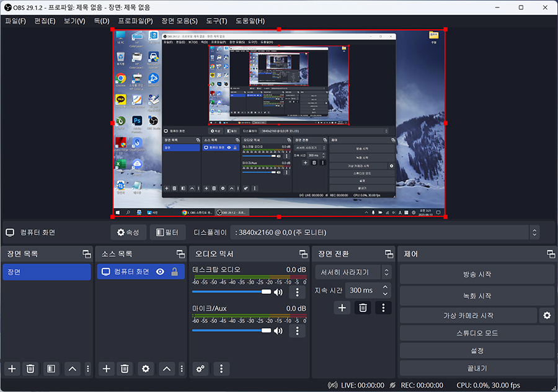This screenshot has width=558, height=392.
Task: Open the 디스플레이 monitor dropdown
Action: pyautogui.click(x=385, y=233)
